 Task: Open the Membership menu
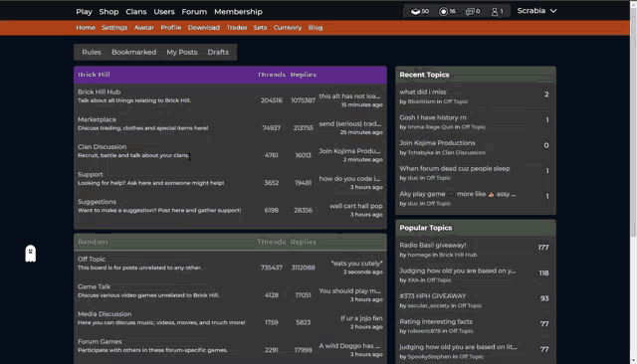pyautogui.click(x=238, y=12)
